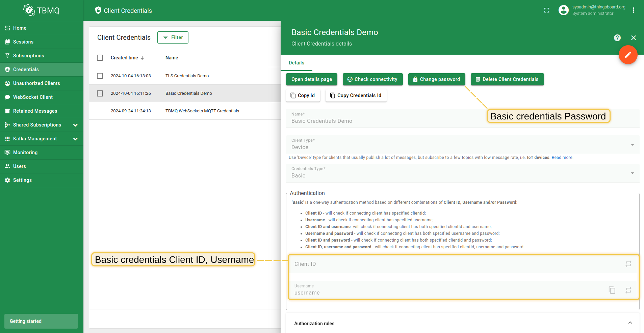
Task: Click regenerate icon in Client ID field
Action: [628, 264]
